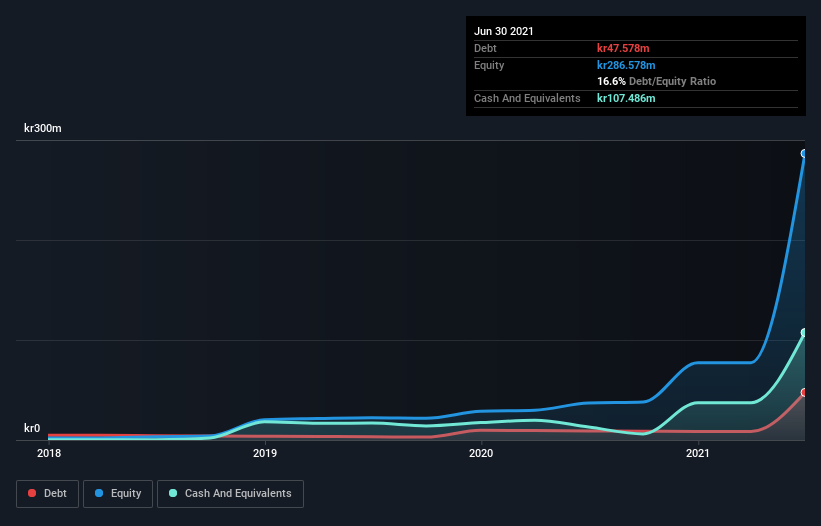Click the Debt row label in tooltip
This screenshot has height=526, width=821.
coord(485,48)
